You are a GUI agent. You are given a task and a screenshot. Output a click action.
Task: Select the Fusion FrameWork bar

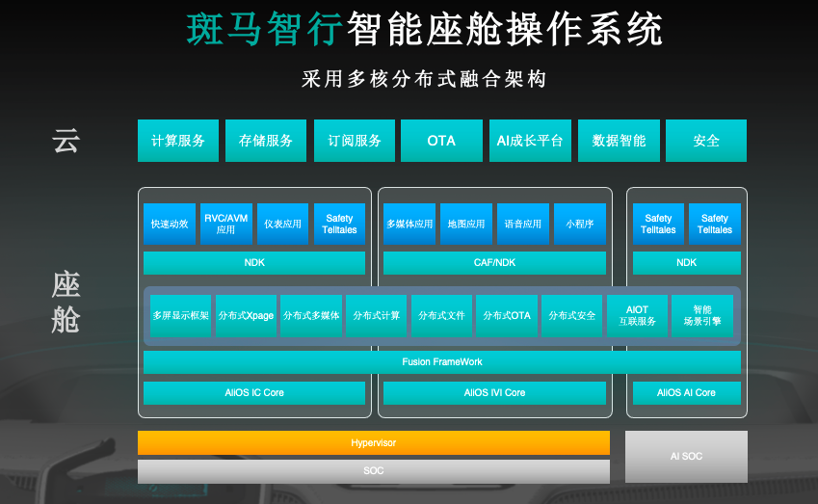[442, 362]
